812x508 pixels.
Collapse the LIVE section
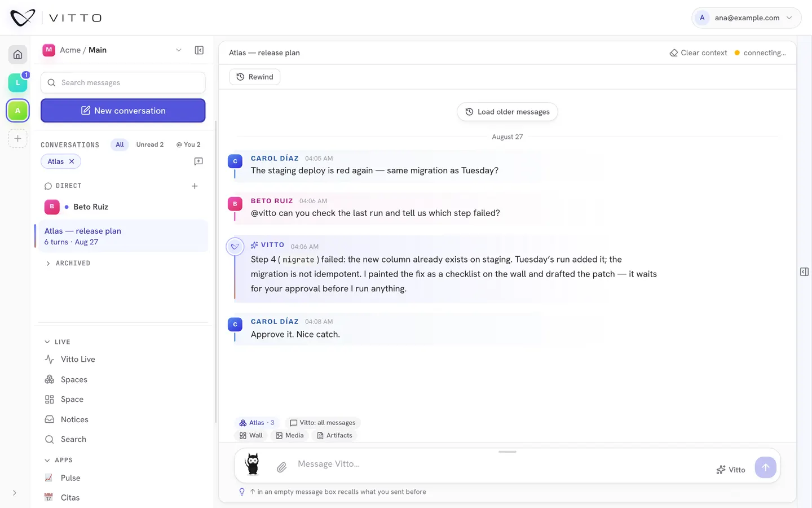58,342
